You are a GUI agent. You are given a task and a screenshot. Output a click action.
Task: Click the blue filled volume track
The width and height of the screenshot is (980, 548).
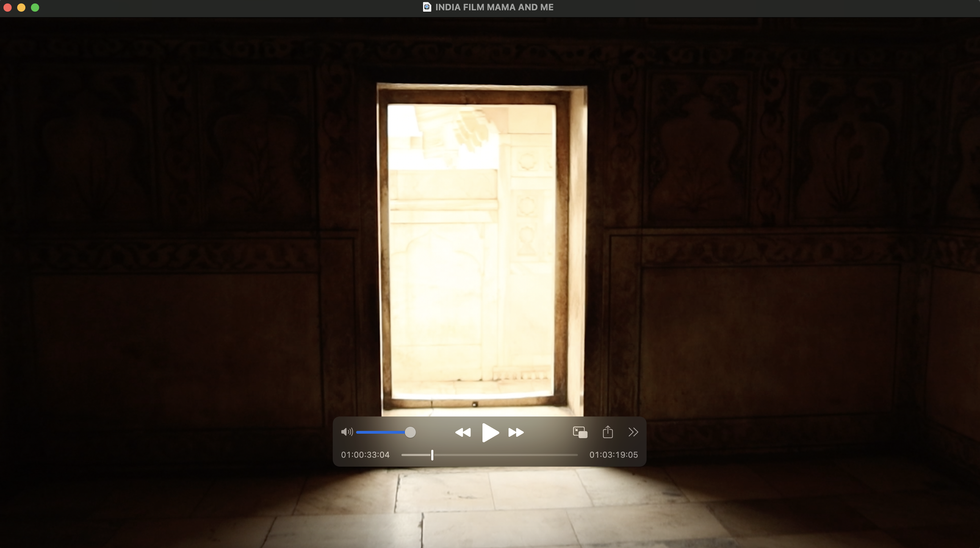point(380,432)
